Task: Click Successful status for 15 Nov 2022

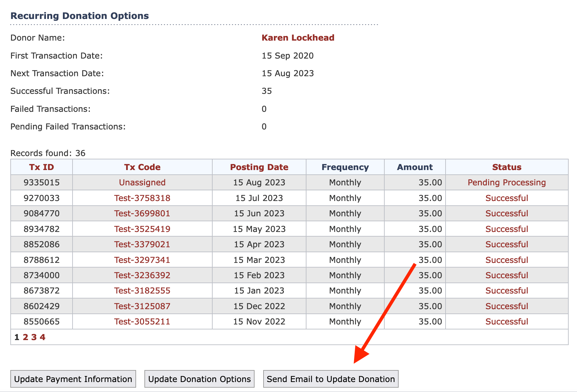Action: [507, 321]
